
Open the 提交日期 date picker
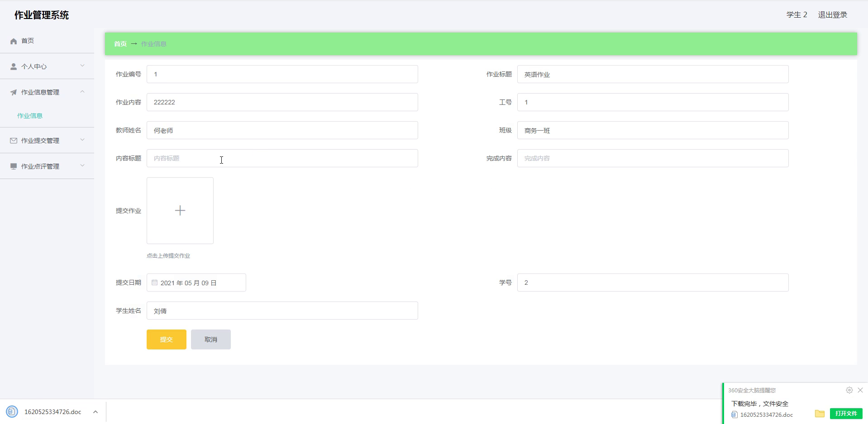click(x=196, y=283)
